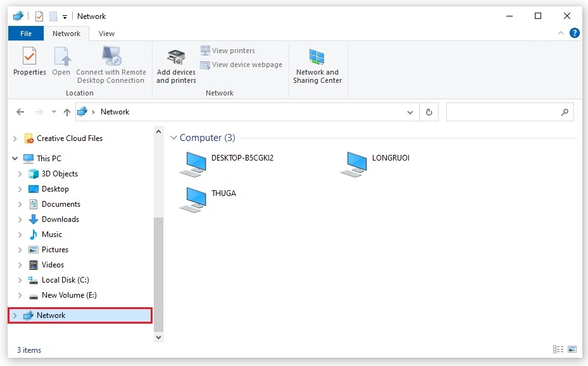
Task: Go back to previous location
Action: pyautogui.click(x=20, y=112)
